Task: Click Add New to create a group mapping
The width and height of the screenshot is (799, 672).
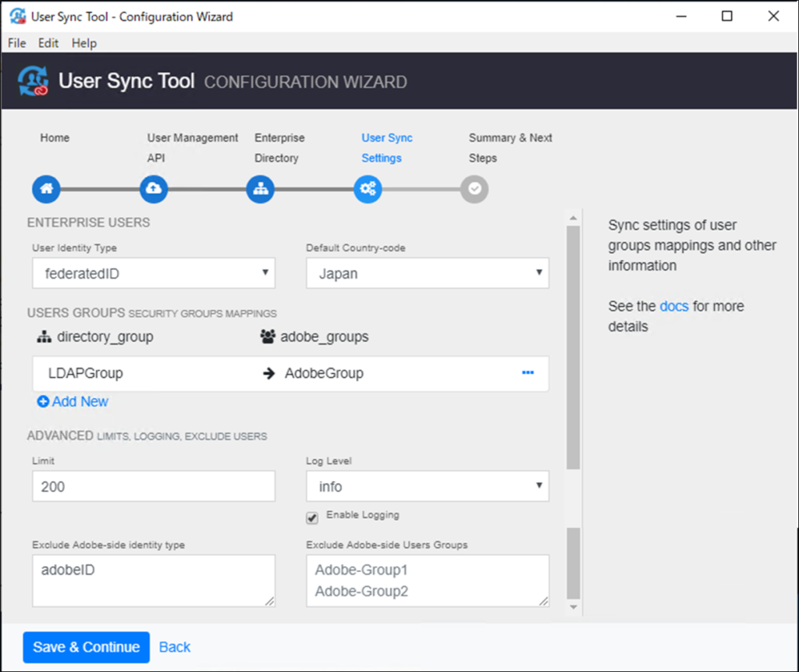Action: tap(72, 401)
